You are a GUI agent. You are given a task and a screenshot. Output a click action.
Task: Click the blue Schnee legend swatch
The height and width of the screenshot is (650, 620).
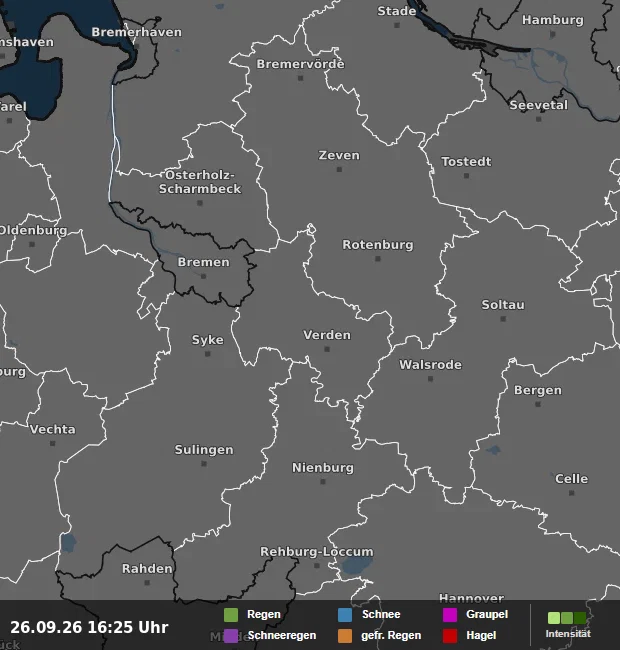pyautogui.click(x=345, y=615)
